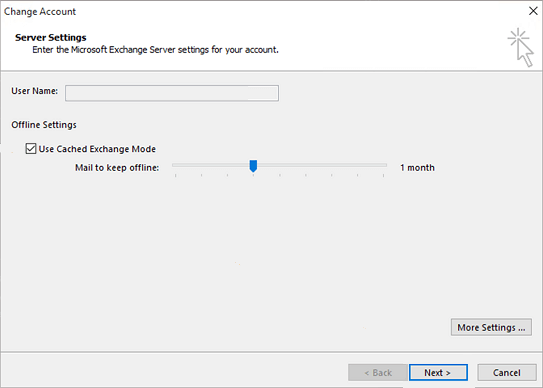543x388 pixels.
Task: Click slider track at the fifth tick mark
Action: tap(279, 165)
